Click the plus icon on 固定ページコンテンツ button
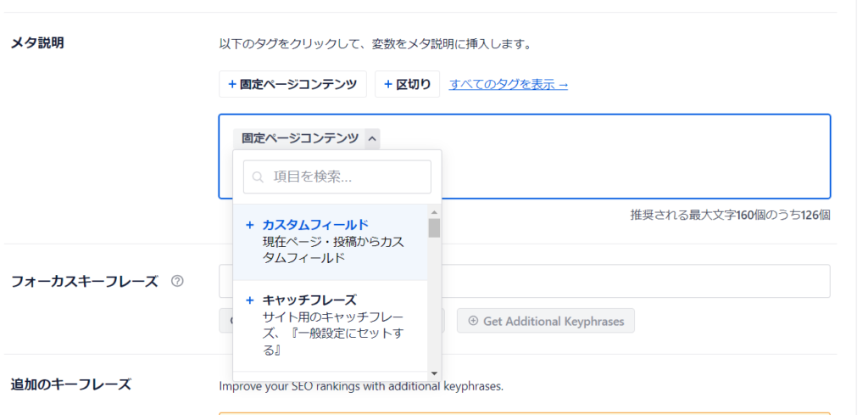The width and height of the screenshot is (868, 415). point(231,84)
